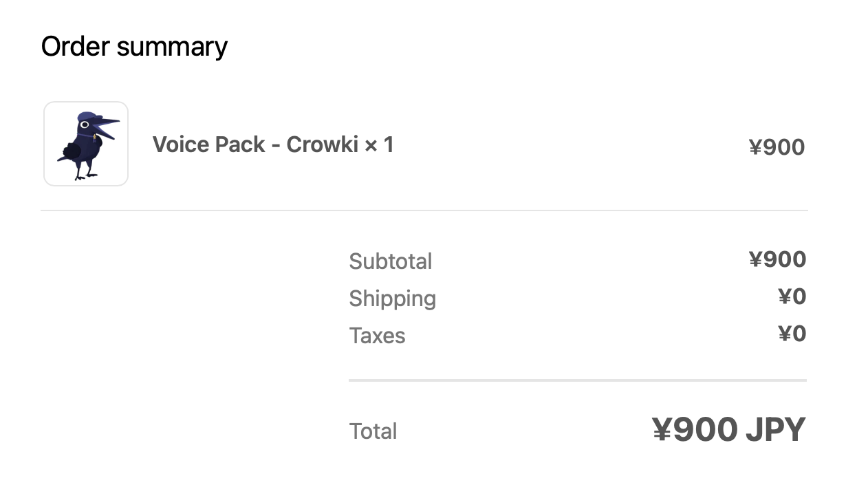Click the word summary in the heading
The height and width of the screenshot is (487, 868).
[172, 47]
